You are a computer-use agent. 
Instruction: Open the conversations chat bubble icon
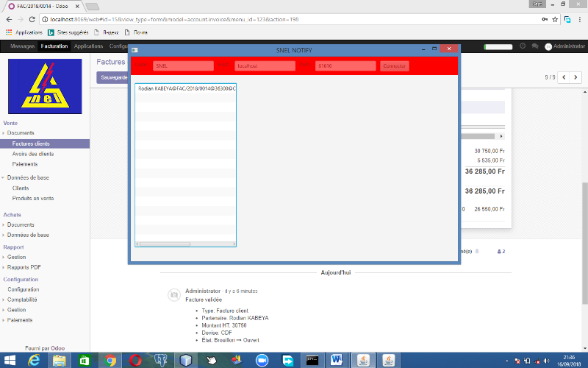[535, 46]
